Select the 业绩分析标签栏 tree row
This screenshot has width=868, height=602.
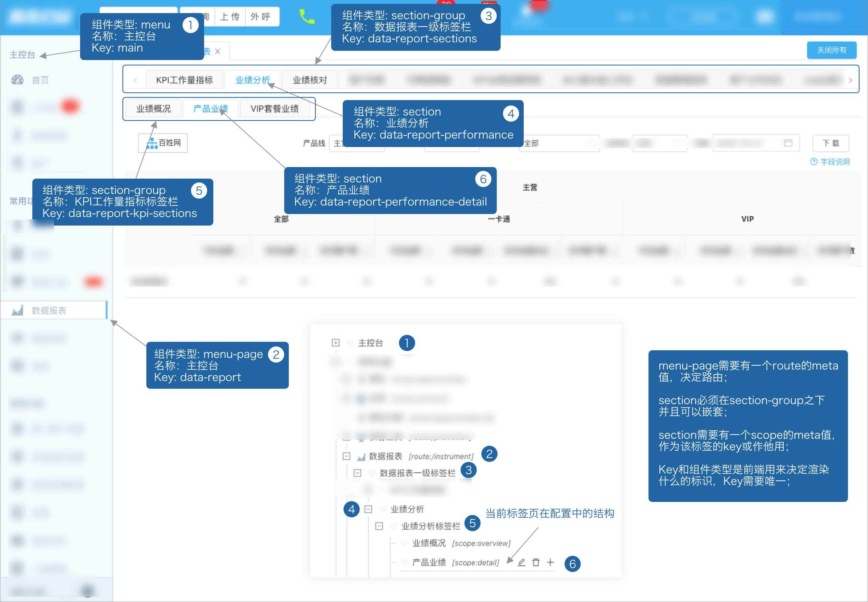[431, 526]
